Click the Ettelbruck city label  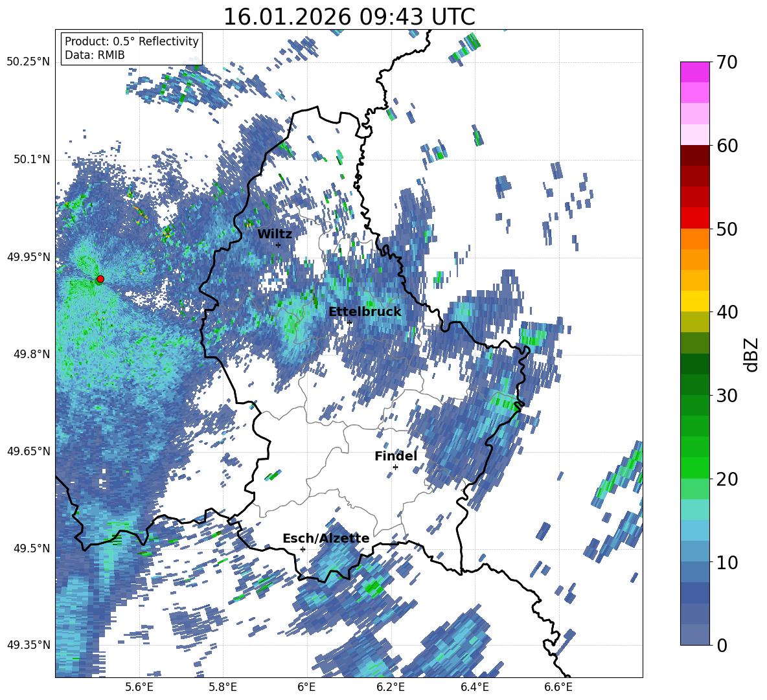(x=365, y=311)
